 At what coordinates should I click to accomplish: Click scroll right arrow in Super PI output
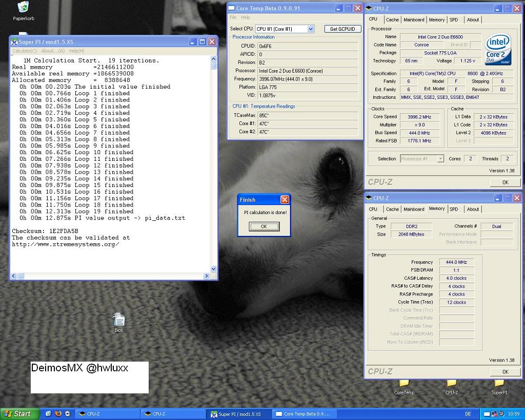coord(206,276)
